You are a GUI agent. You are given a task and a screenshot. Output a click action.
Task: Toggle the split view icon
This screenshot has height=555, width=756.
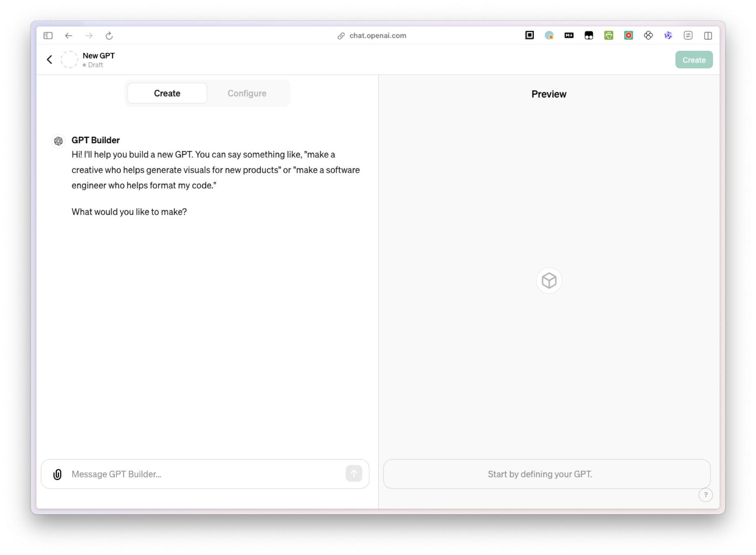708,36
